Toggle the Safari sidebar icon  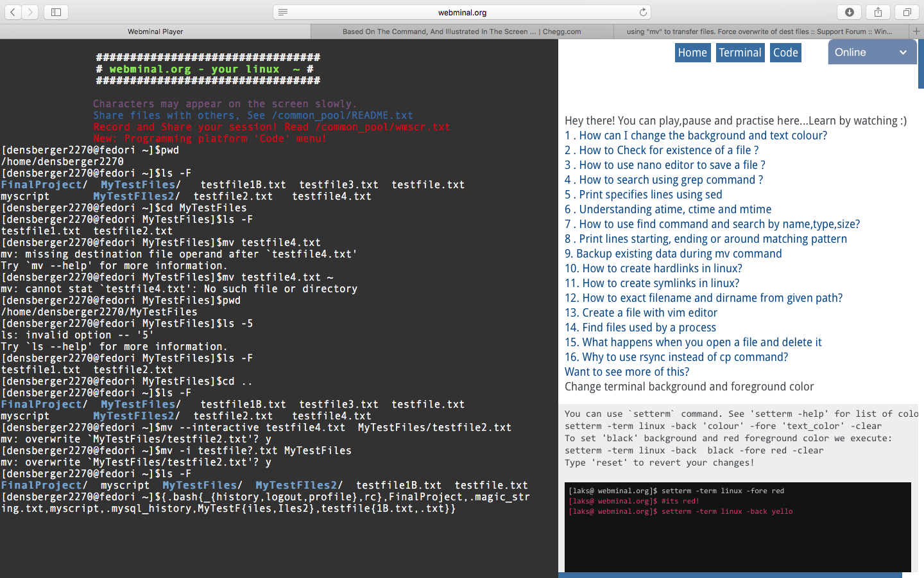56,12
